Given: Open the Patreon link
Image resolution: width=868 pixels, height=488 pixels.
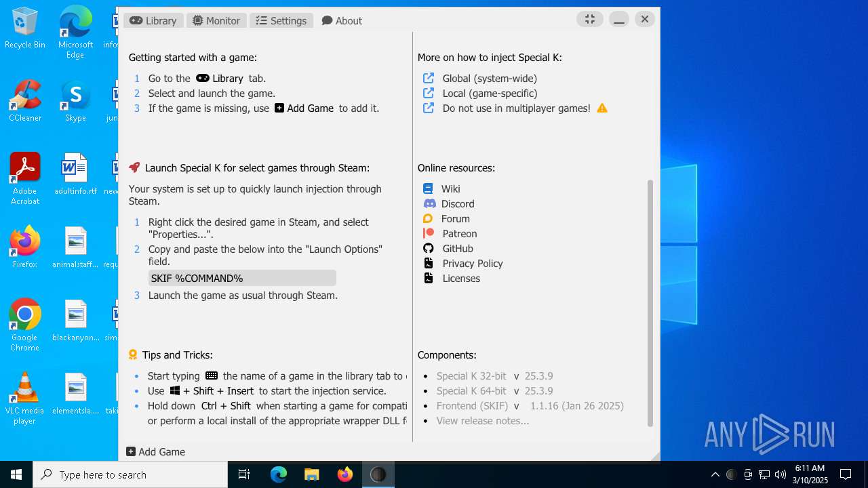Looking at the screenshot, I should (x=460, y=234).
